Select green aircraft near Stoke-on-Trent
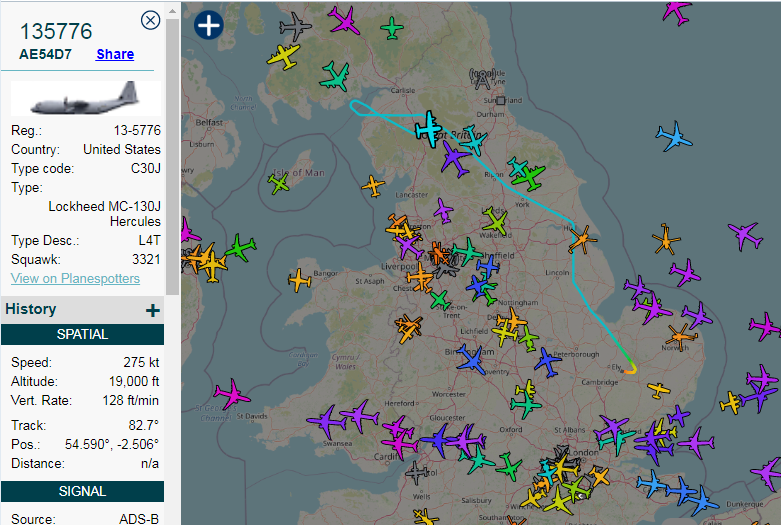This screenshot has width=781, height=525. point(440,300)
